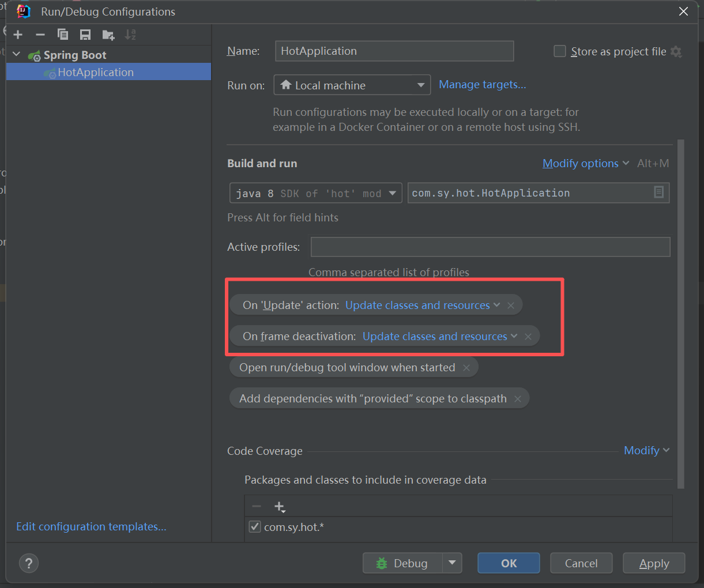Remove the On 'Update' action option
The image size is (704, 588).
(x=511, y=306)
